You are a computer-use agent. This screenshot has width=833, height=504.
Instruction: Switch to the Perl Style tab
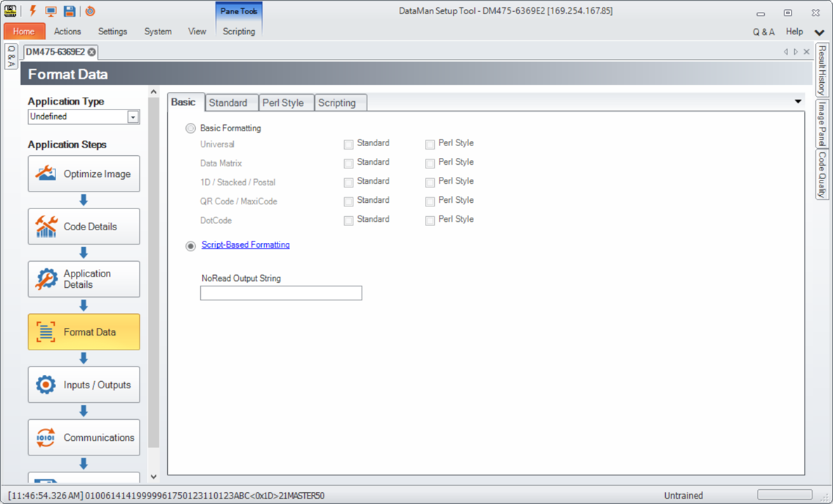click(283, 103)
